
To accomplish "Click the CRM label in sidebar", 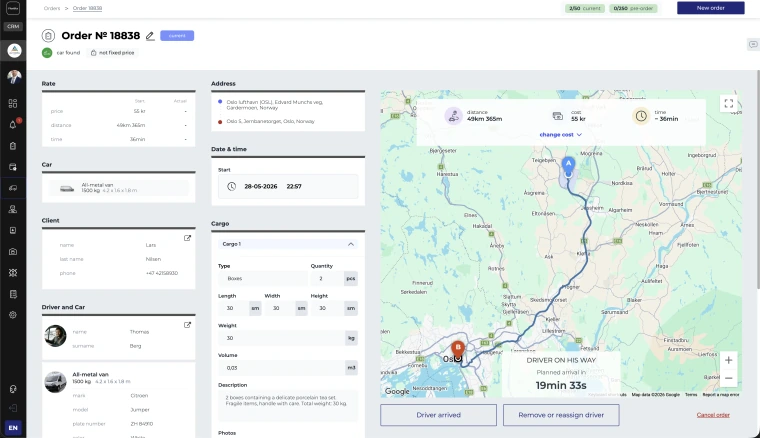I will point(13,26).
